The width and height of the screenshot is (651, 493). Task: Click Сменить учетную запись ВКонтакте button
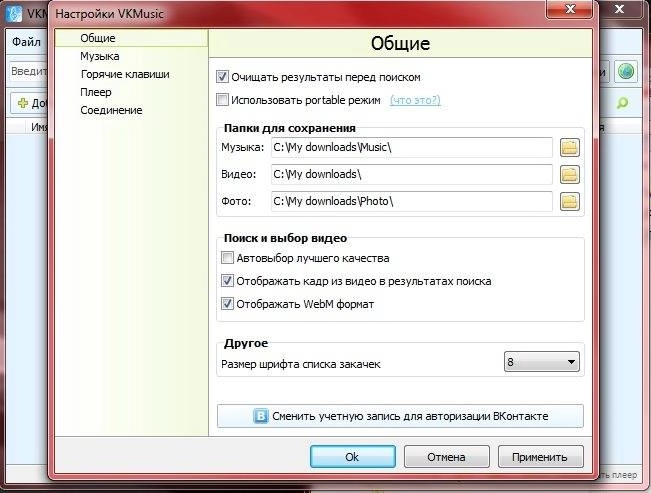coord(400,416)
